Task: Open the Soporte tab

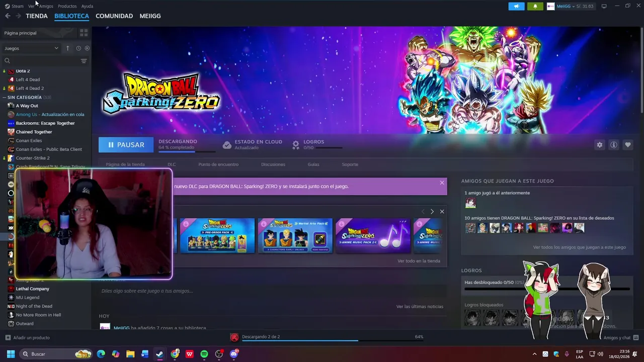Action: point(350,164)
